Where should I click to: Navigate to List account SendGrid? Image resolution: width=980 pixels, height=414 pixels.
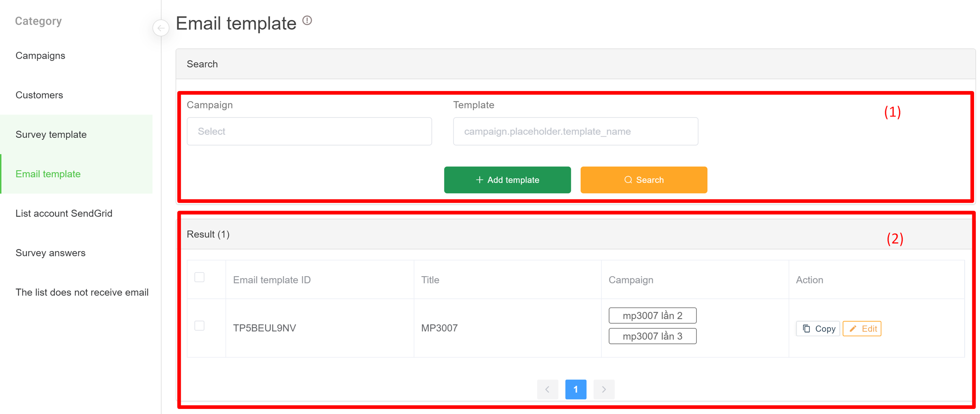64,213
